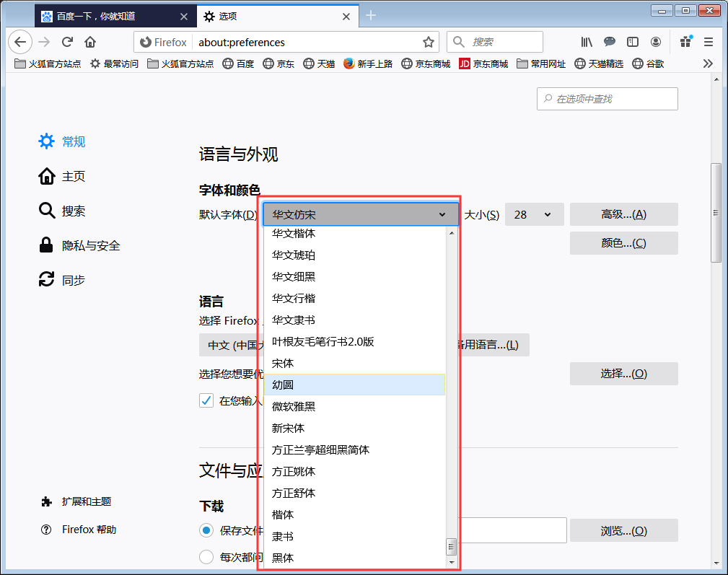Click the Home button icon
The height and width of the screenshot is (575, 728).
tap(89, 42)
